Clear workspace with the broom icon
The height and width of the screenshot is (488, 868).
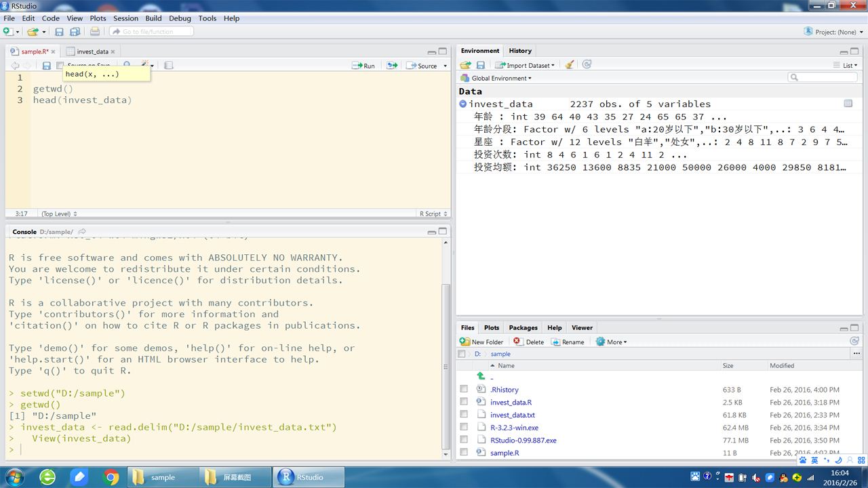[x=570, y=65]
